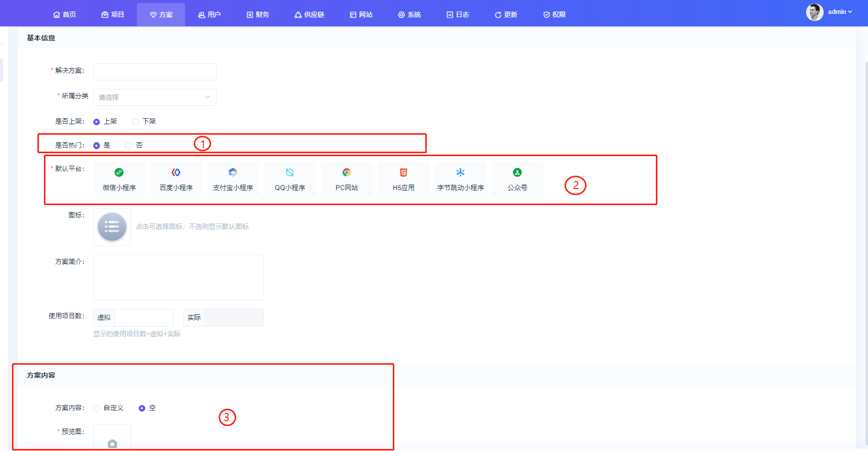
Task: Select the 百度小程序 platform icon
Action: [x=176, y=173]
